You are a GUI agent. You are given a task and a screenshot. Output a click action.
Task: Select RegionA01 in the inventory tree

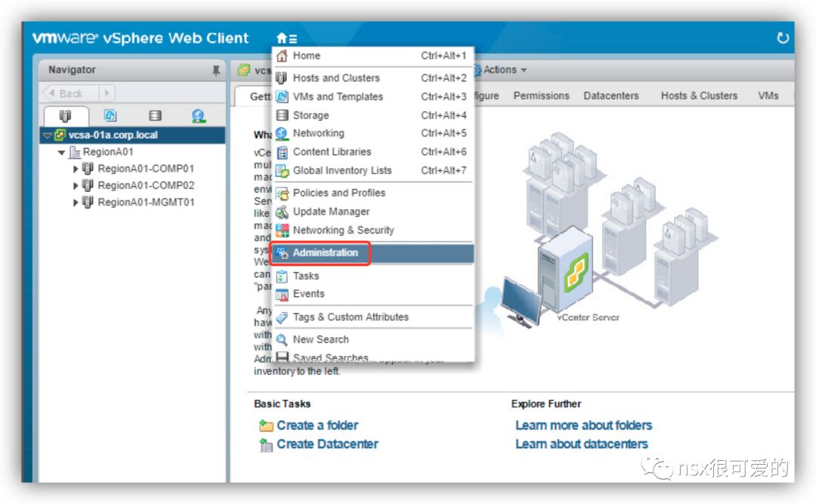pyautogui.click(x=108, y=152)
